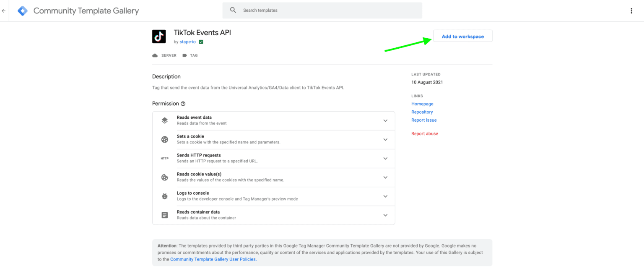The height and width of the screenshot is (279, 644).
Task: Click the back arrow icon
Action: click(4, 11)
